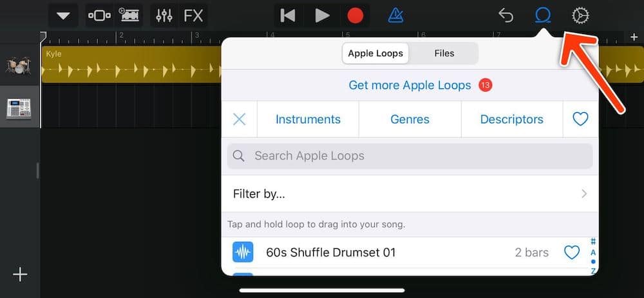
Task: Show only favorite loops
Action: [x=580, y=119]
